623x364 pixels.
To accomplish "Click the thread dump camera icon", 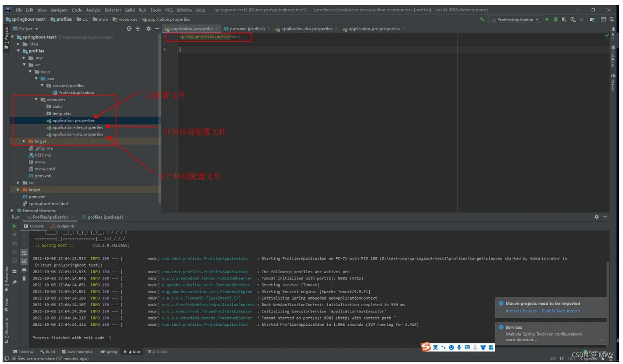I will point(15,243).
